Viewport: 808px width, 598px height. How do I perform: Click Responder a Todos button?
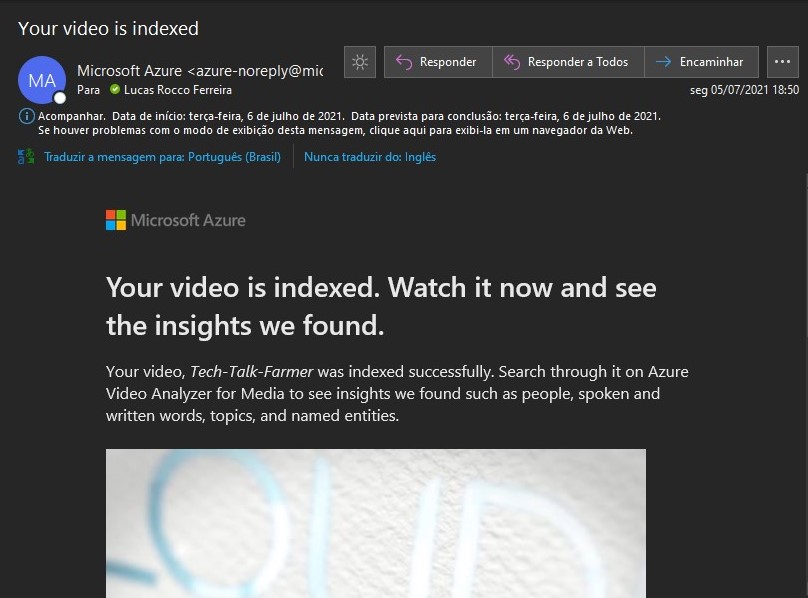click(568, 62)
